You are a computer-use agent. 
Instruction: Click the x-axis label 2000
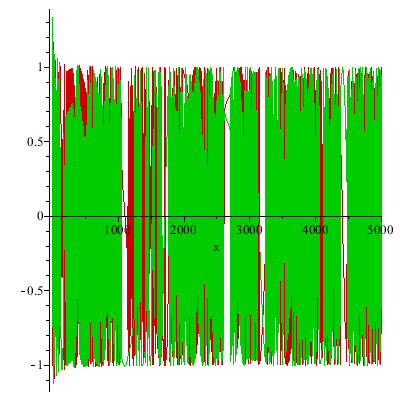click(x=183, y=230)
